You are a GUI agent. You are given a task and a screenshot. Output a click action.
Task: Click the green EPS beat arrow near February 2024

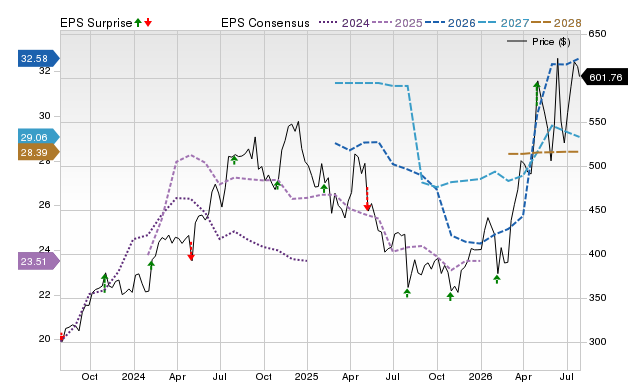click(151, 266)
